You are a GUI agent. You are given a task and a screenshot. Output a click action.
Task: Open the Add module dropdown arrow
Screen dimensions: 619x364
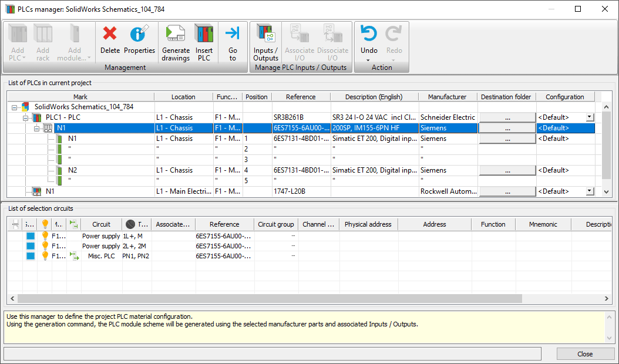point(89,58)
